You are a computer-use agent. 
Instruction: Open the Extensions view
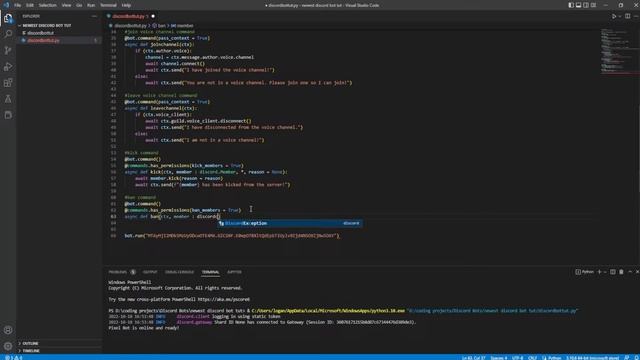click(8, 83)
